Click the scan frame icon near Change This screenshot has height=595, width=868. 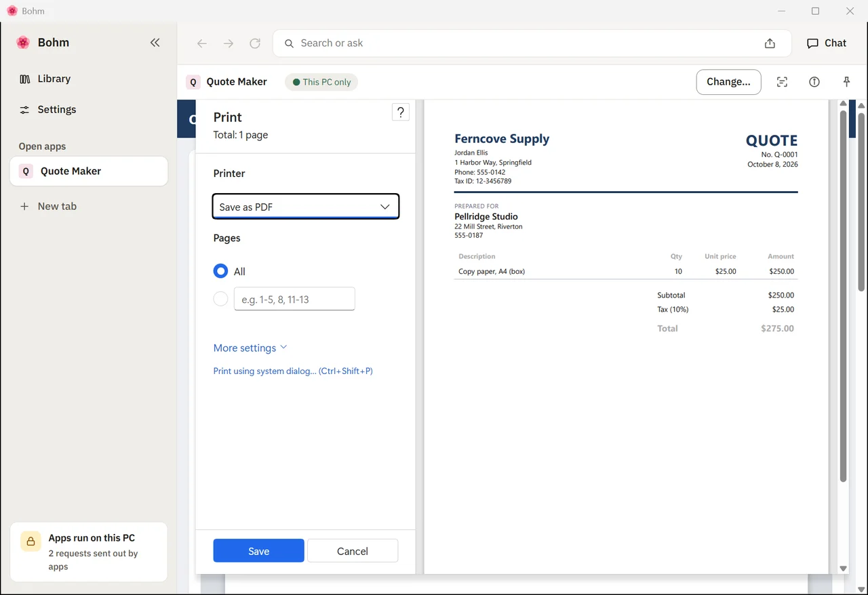click(782, 82)
